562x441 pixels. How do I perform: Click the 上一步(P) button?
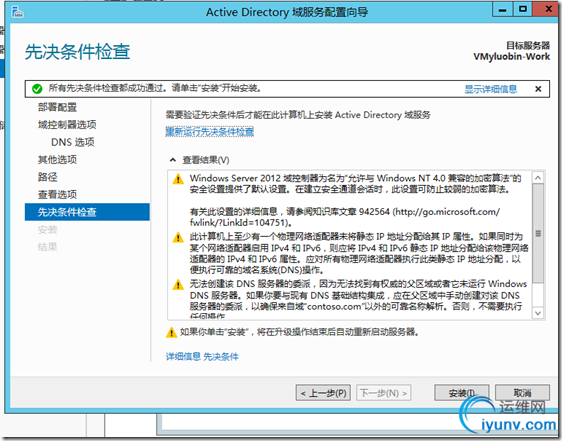coord(323,393)
